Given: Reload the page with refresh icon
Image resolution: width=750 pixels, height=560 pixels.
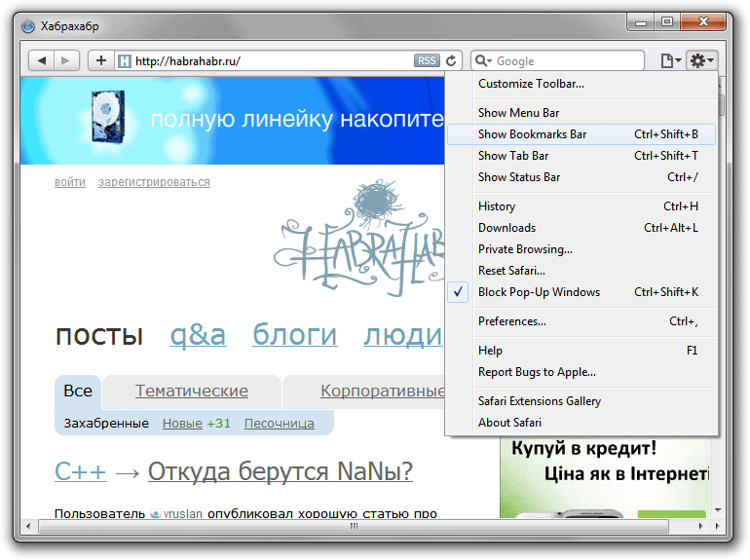Looking at the screenshot, I should click(451, 60).
